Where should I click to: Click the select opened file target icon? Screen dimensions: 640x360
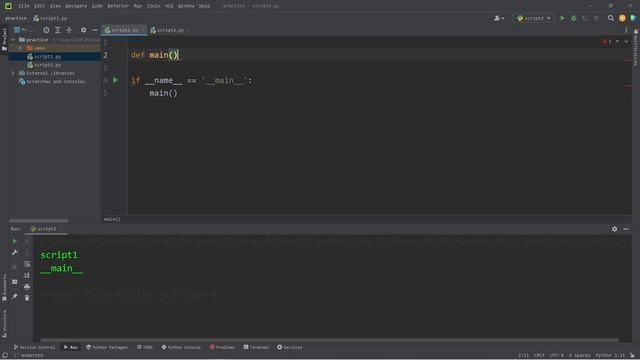(46, 30)
